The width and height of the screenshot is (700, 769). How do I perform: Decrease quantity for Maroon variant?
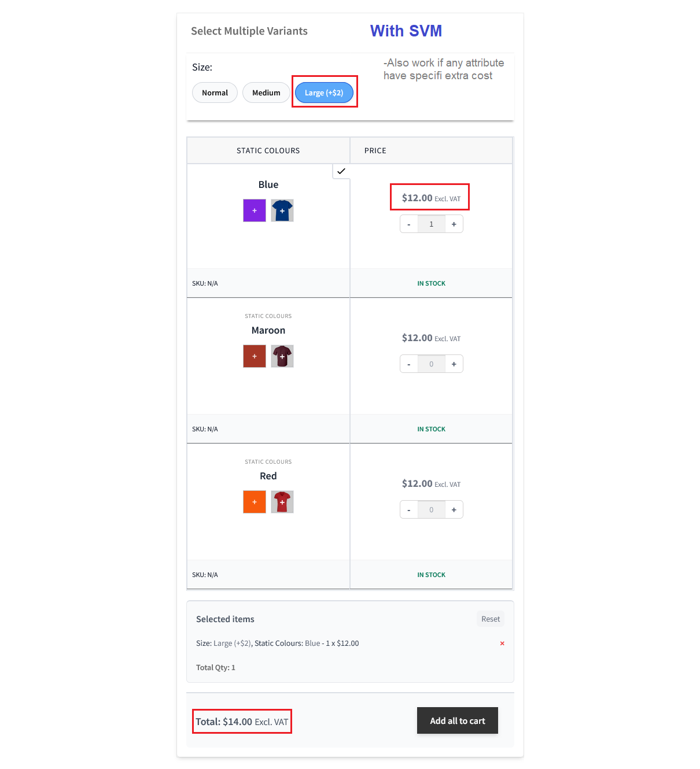409,364
